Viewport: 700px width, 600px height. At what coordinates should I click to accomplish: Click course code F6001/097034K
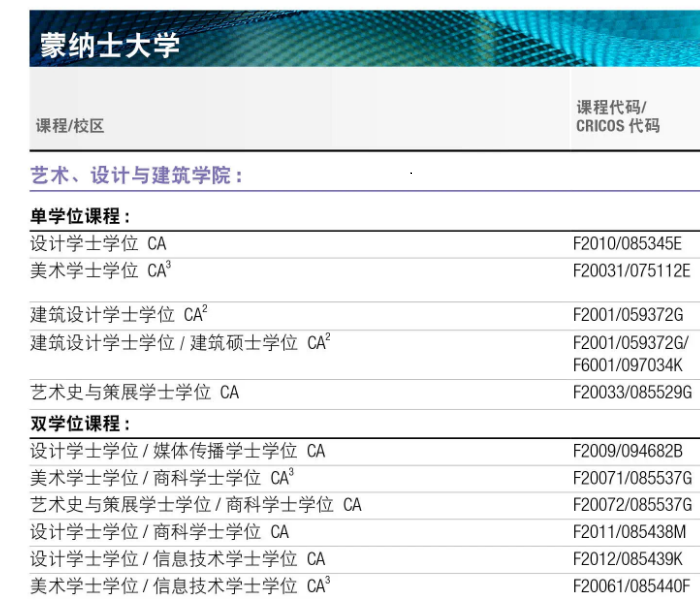[x=628, y=365]
